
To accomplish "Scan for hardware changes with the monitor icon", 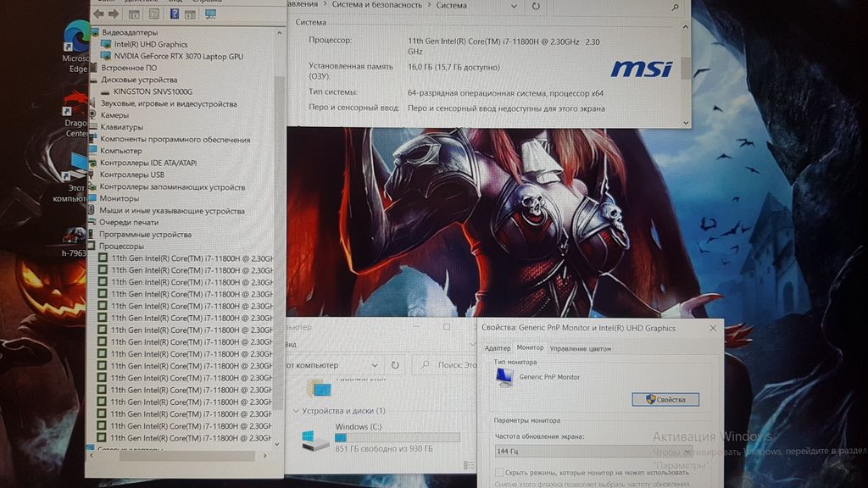I will click(210, 14).
